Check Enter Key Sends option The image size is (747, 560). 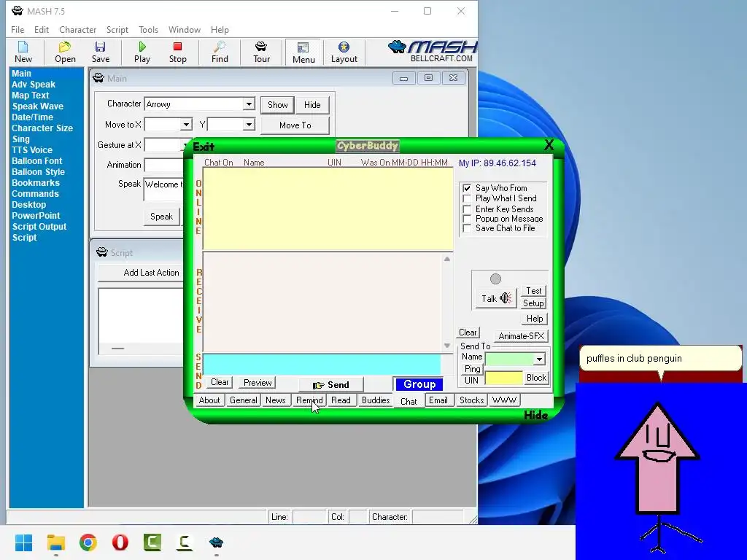tap(467, 209)
